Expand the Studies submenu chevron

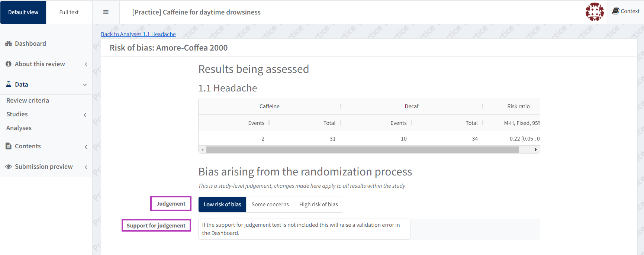click(x=85, y=115)
